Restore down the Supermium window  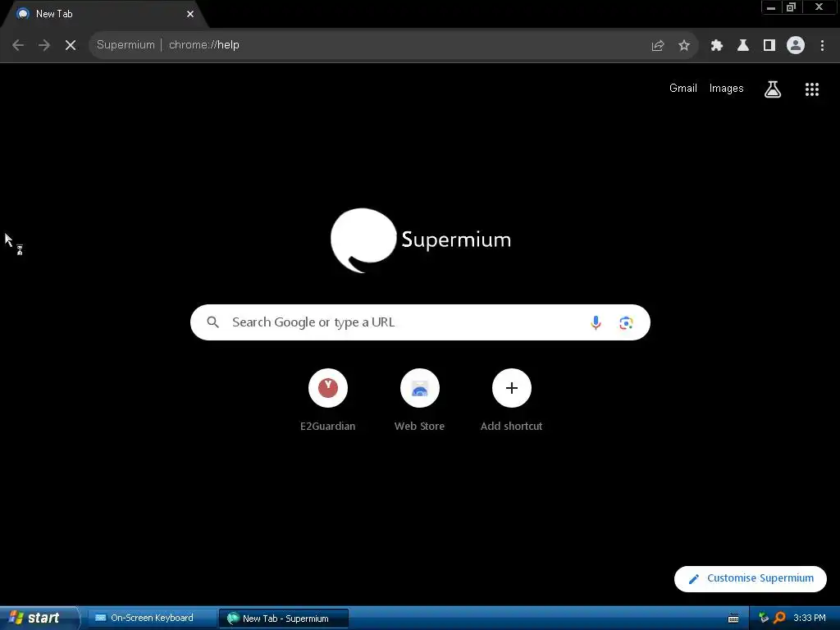tap(792, 7)
